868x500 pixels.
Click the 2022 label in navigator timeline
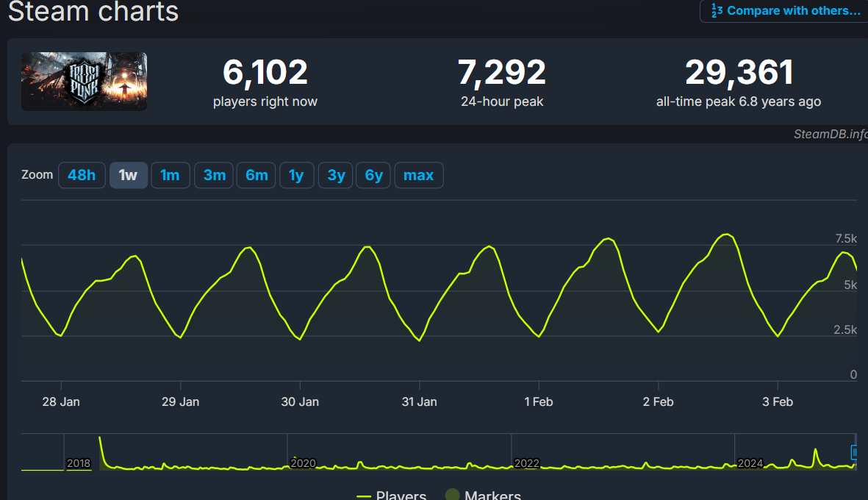click(x=526, y=463)
